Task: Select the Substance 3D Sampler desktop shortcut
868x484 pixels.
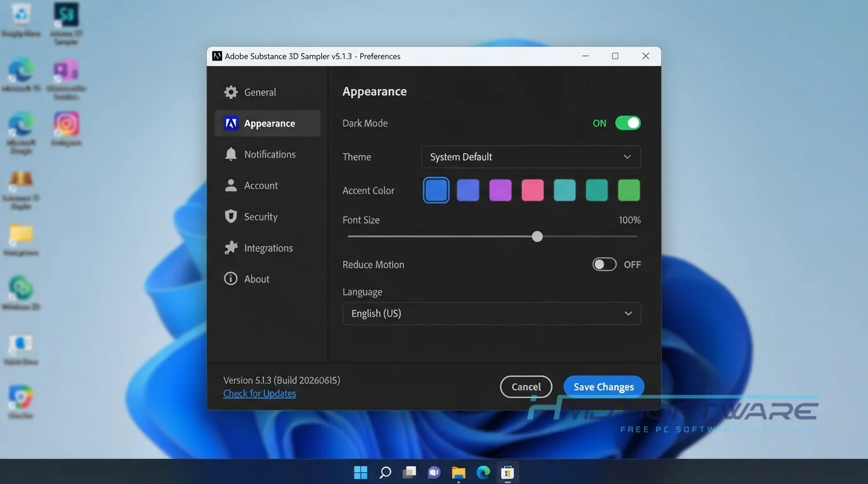Action: click(66, 23)
